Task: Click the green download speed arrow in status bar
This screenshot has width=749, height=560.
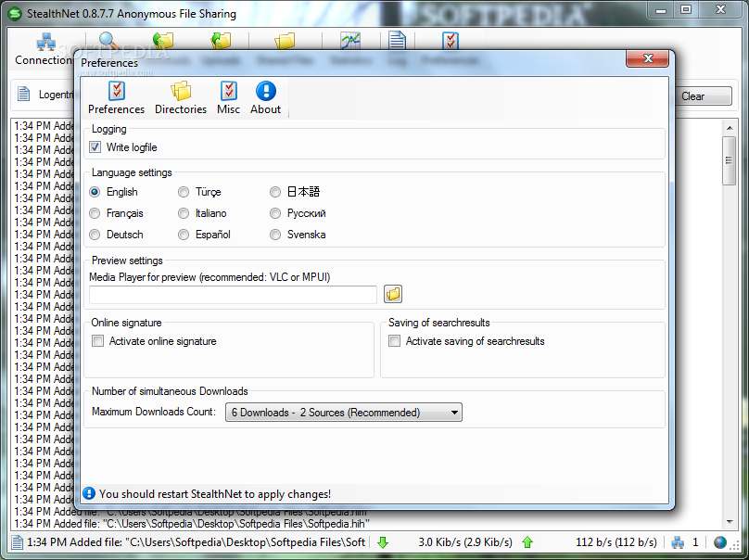Action: point(383,542)
